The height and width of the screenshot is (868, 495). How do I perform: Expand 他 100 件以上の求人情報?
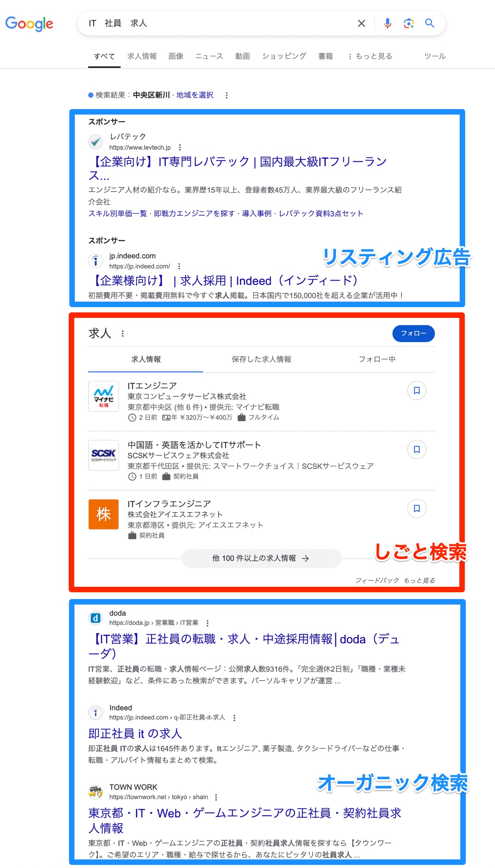[261, 559]
